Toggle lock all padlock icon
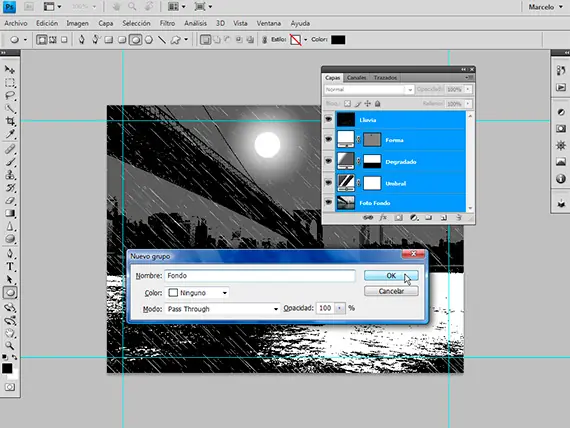 (378, 104)
